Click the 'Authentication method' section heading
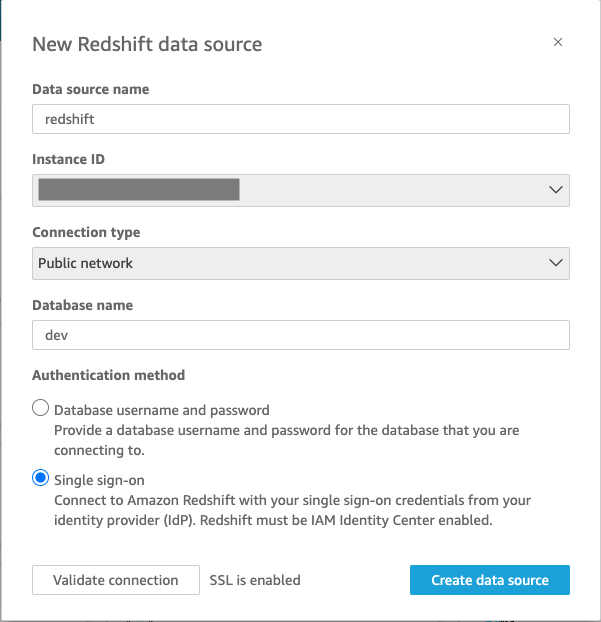The image size is (601, 622). (109, 375)
